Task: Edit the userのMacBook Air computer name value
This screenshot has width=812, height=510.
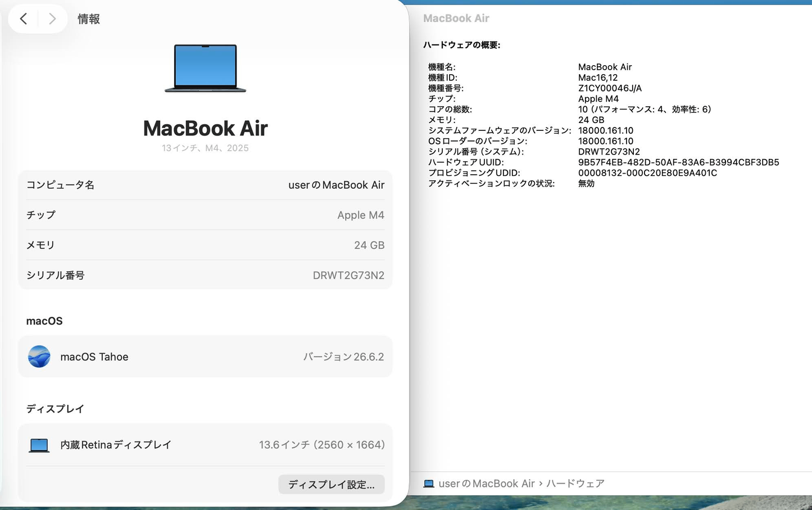Action: (337, 185)
